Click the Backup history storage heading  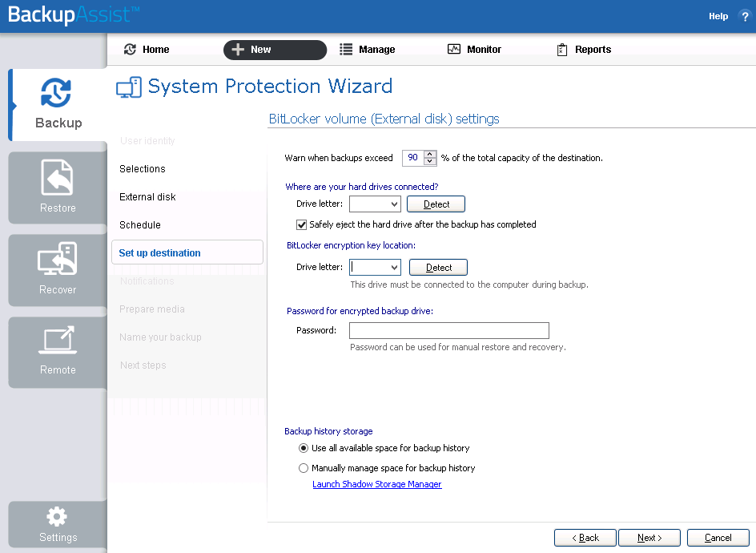(x=328, y=431)
